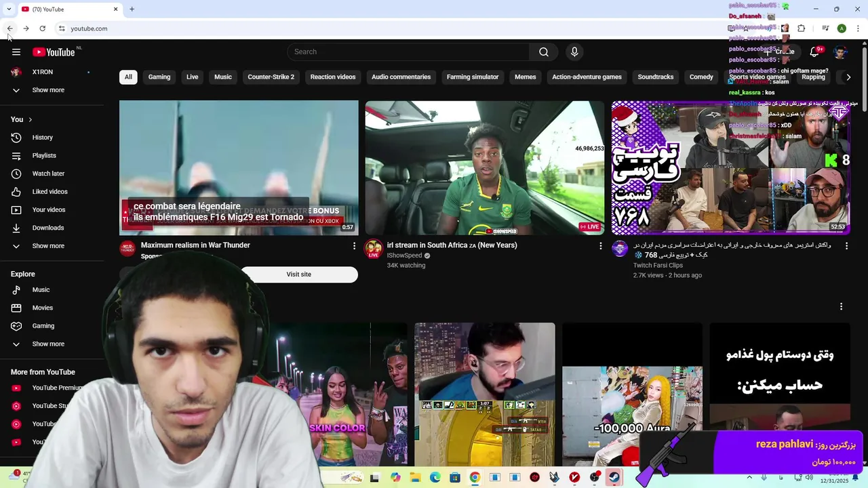The width and height of the screenshot is (868, 488).
Task: Open Shorts shelf three-dot menu
Action: click(841, 306)
